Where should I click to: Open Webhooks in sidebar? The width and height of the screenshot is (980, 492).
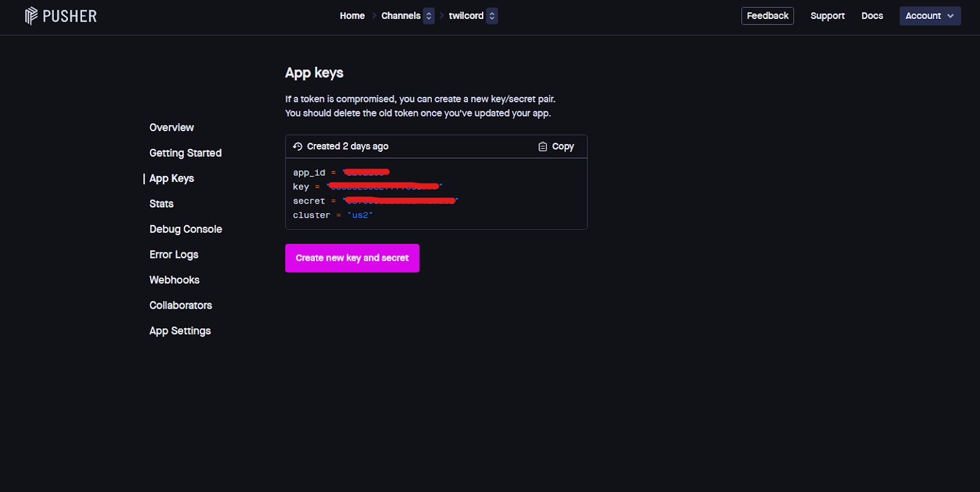pos(175,280)
